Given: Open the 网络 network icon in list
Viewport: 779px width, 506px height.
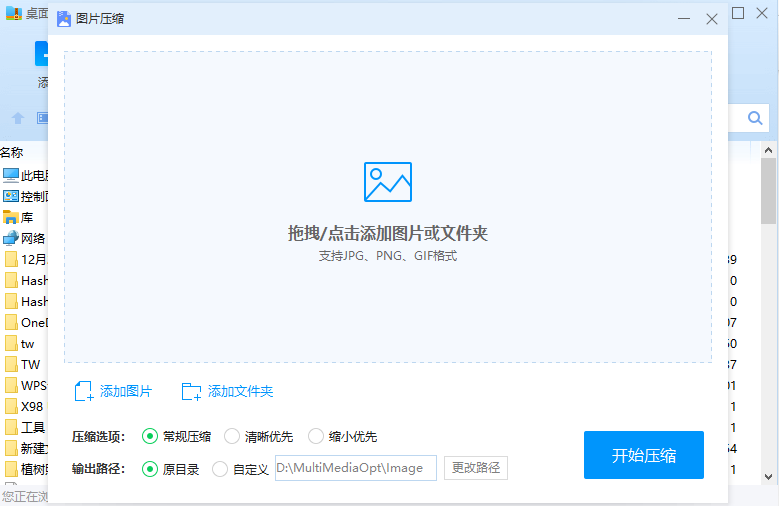Looking at the screenshot, I should point(11,238).
